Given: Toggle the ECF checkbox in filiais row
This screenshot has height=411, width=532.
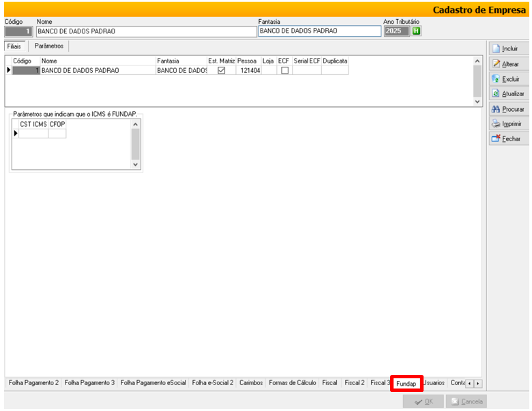Looking at the screenshot, I should 284,70.
